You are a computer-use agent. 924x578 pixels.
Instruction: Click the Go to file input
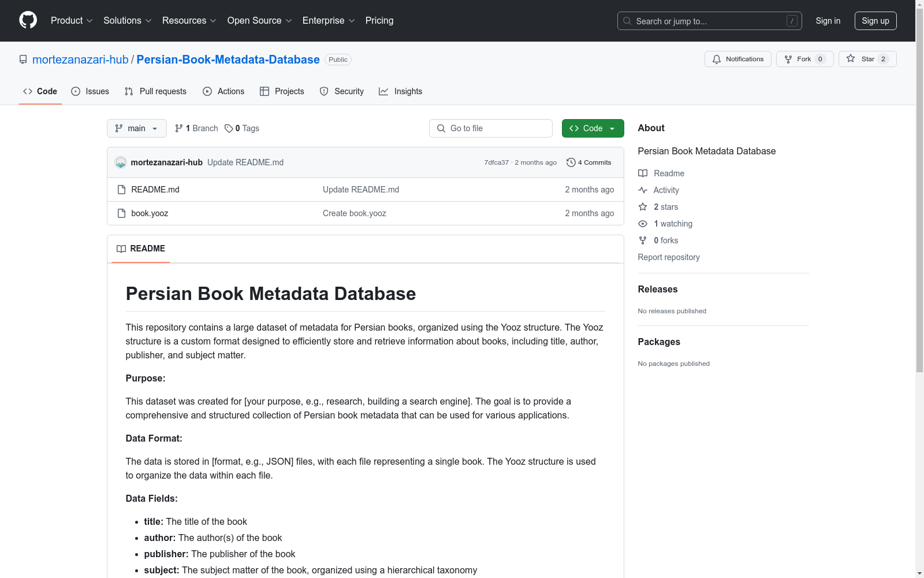tap(491, 128)
